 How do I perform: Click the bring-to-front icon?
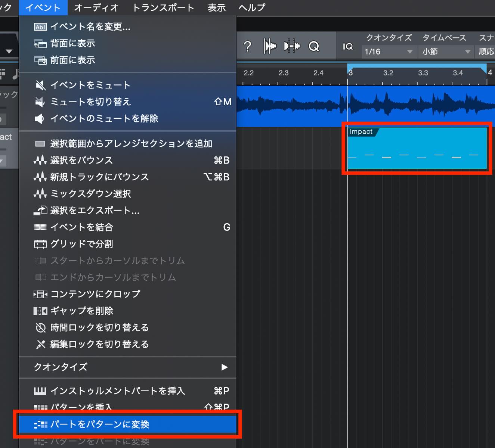click(x=40, y=60)
